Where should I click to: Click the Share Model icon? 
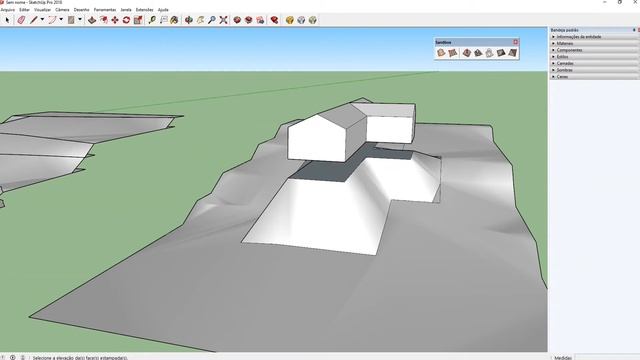(x=249, y=20)
